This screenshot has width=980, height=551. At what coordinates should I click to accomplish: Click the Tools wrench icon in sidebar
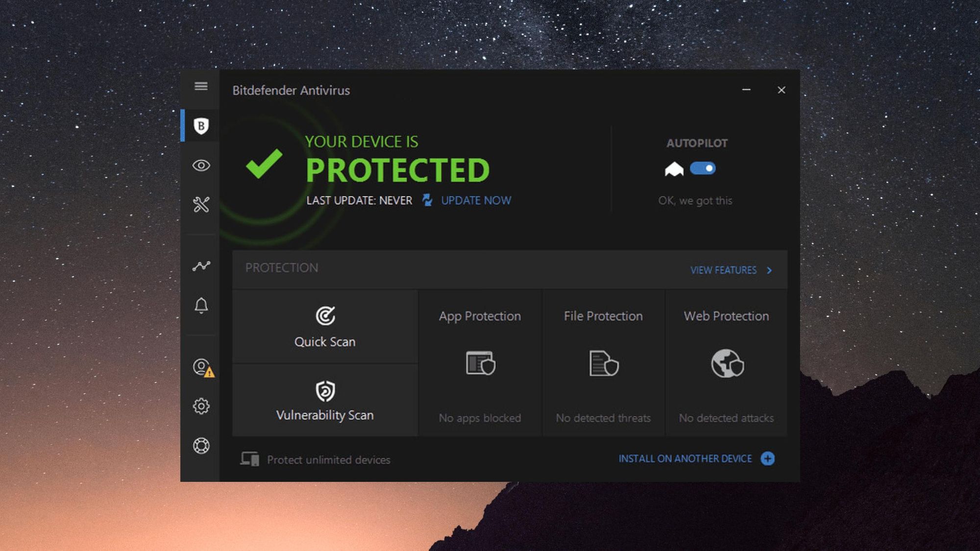[x=200, y=205]
